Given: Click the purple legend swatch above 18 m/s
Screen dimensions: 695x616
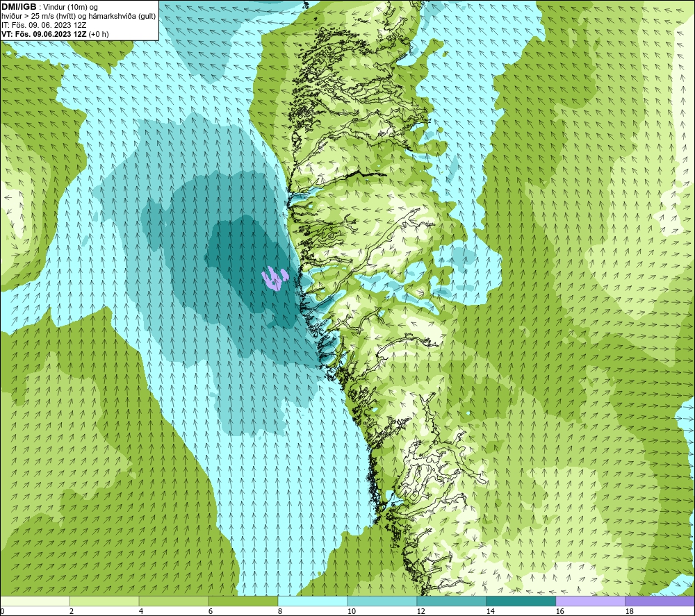Looking at the screenshot, I should (x=660, y=601).
